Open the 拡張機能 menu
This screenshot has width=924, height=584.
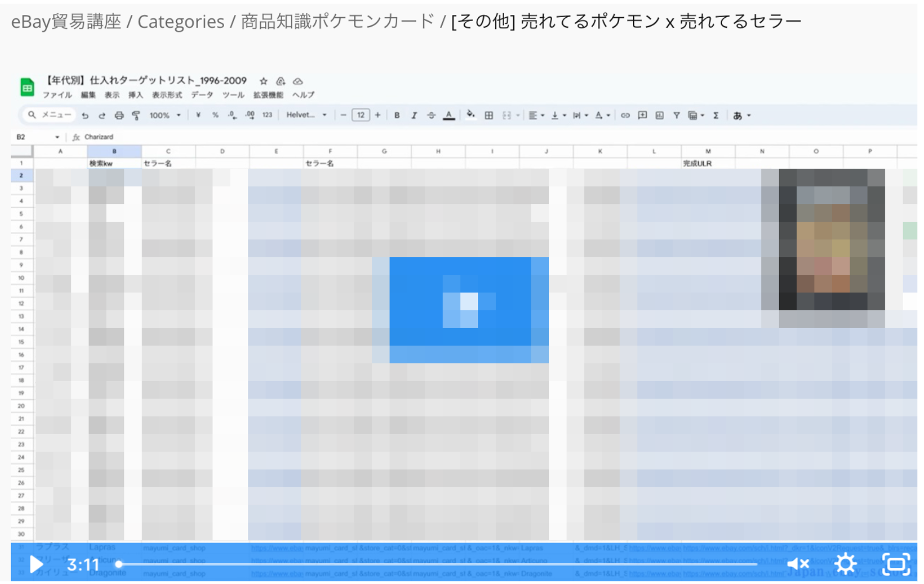pyautogui.click(x=268, y=95)
